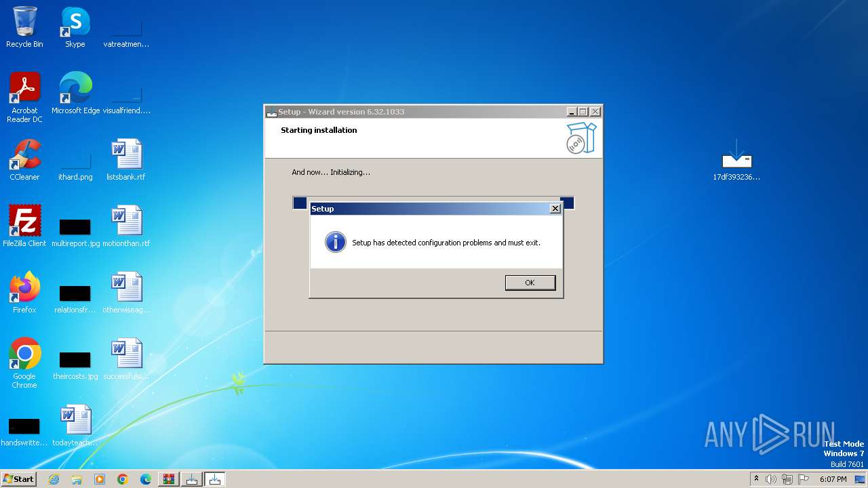Close the Setup Wizard window
The width and height of the screenshot is (868, 488).
tap(595, 112)
